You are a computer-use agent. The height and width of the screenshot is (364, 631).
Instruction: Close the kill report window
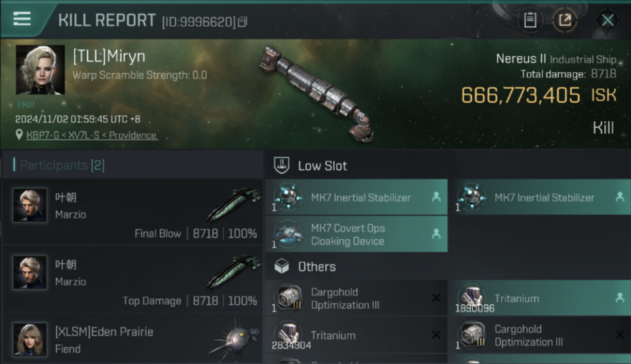(607, 20)
